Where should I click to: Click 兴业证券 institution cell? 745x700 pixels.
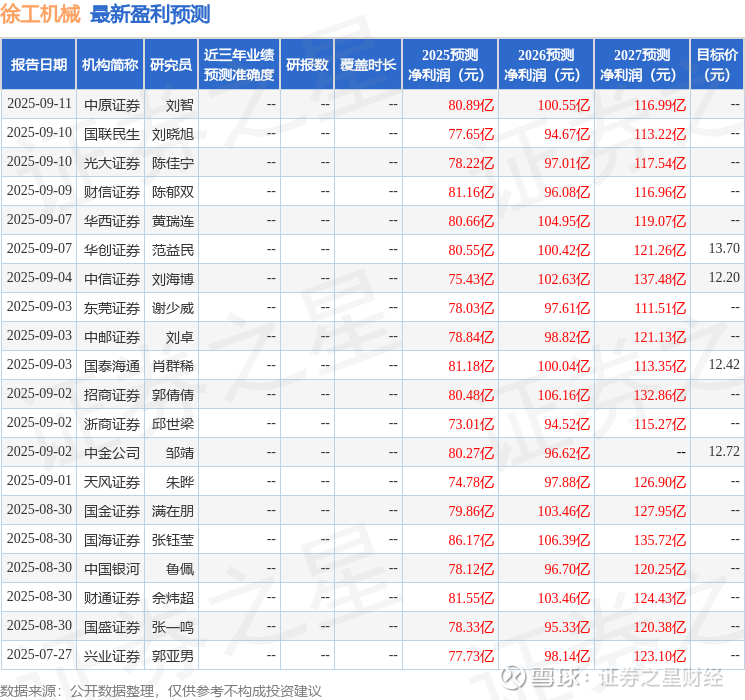click(112, 656)
